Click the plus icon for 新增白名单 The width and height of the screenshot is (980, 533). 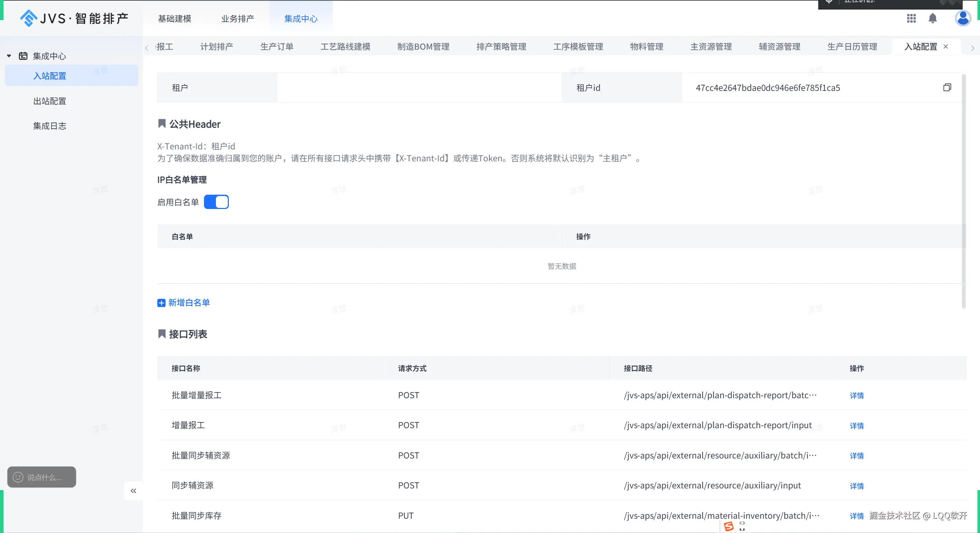point(161,303)
